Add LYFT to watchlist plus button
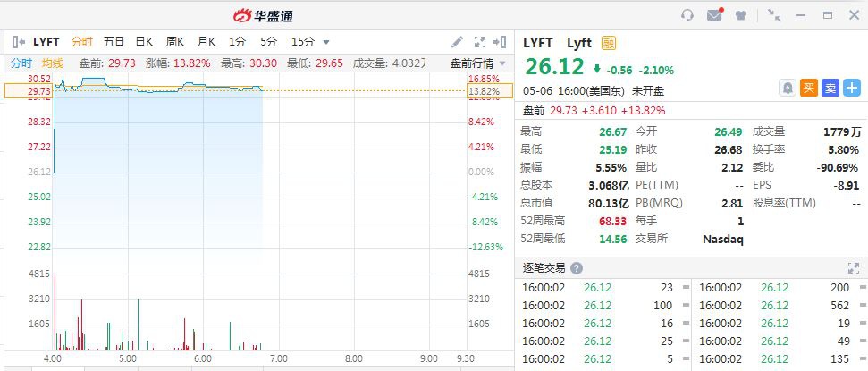Image resolution: width=868 pixels, height=371 pixels. tap(852, 88)
